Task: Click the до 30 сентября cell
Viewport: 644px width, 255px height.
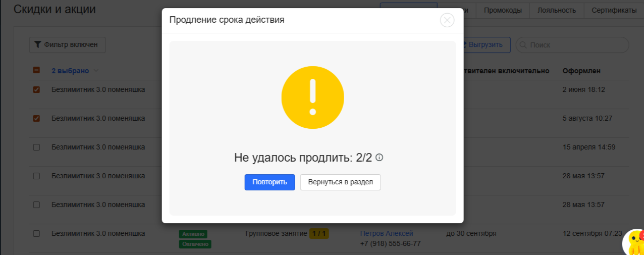Action: [x=471, y=233]
